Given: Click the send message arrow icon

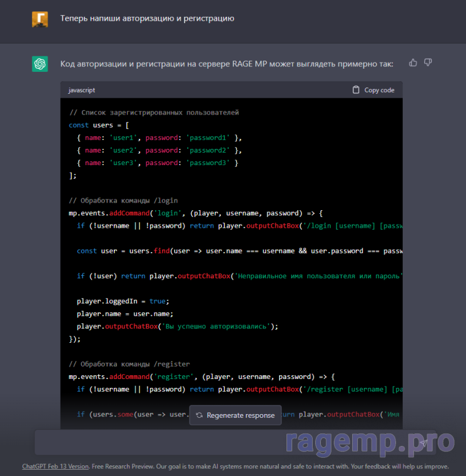Looking at the screenshot, I should click(424, 443).
